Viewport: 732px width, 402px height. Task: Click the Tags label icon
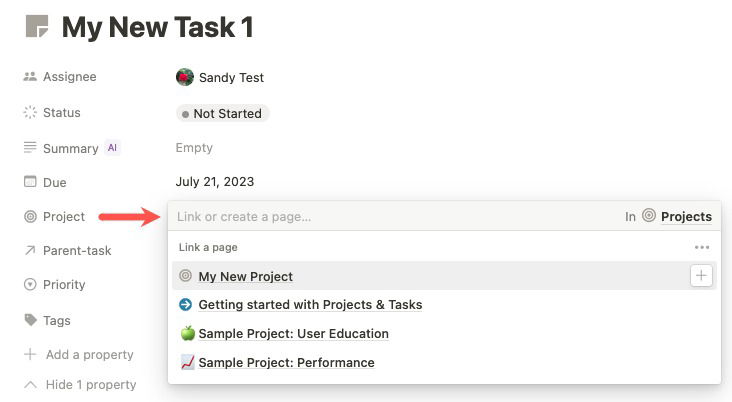coord(30,321)
